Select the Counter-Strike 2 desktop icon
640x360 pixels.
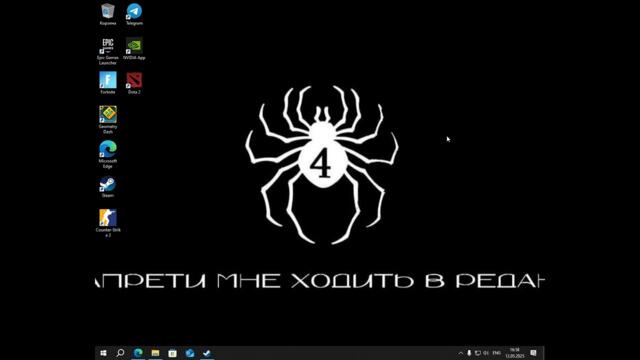(x=108, y=223)
